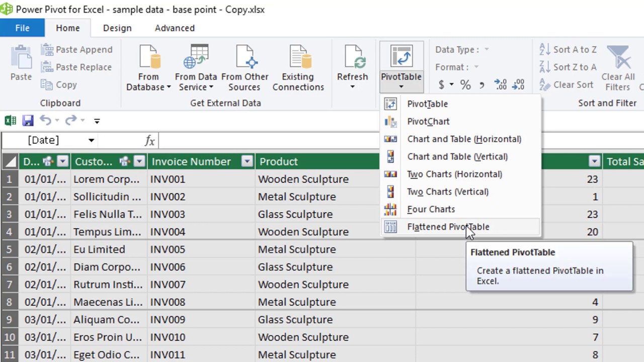Image resolution: width=644 pixels, height=362 pixels.
Task: Apply percentage format
Action: pyautogui.click(x=465, y=85)
